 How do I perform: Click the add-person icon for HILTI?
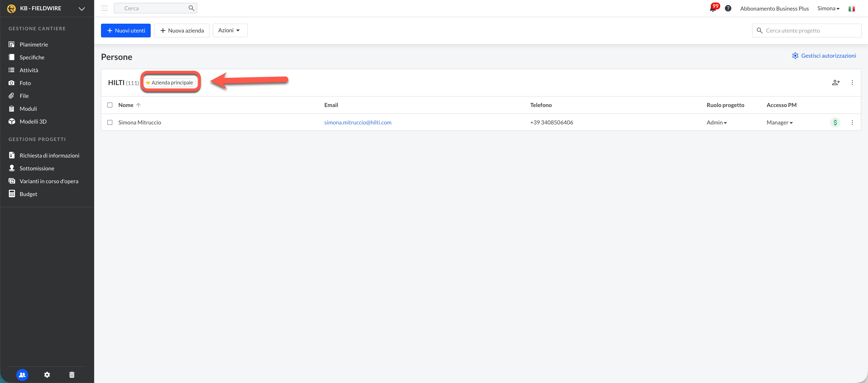(836, 82)
